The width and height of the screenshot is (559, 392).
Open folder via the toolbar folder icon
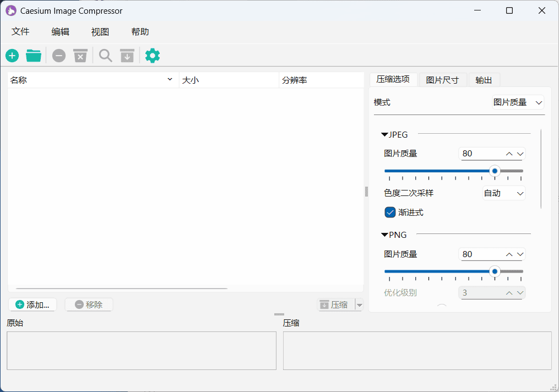pos(34,56)
